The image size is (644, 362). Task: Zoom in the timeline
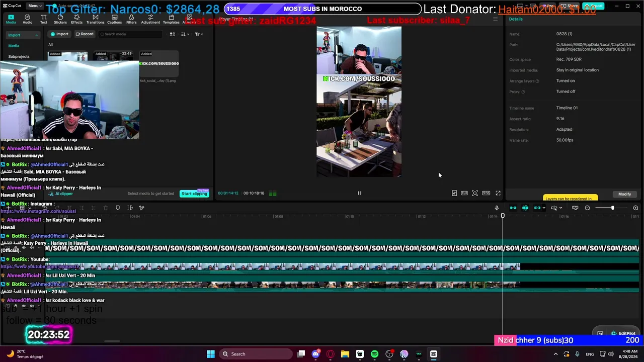[x=635, y=208]
